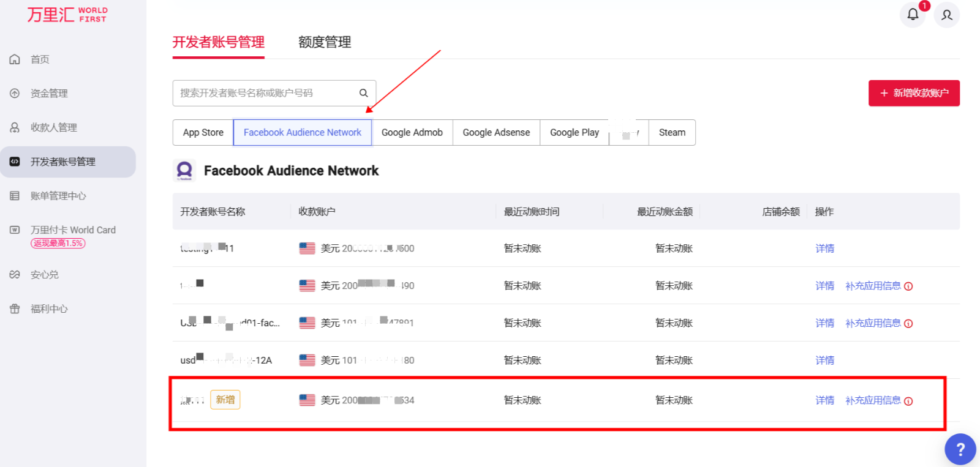Click 补充应用信息 in the newly added row
This screenshot has height=467, width=980.
click(x=873, y=400)
